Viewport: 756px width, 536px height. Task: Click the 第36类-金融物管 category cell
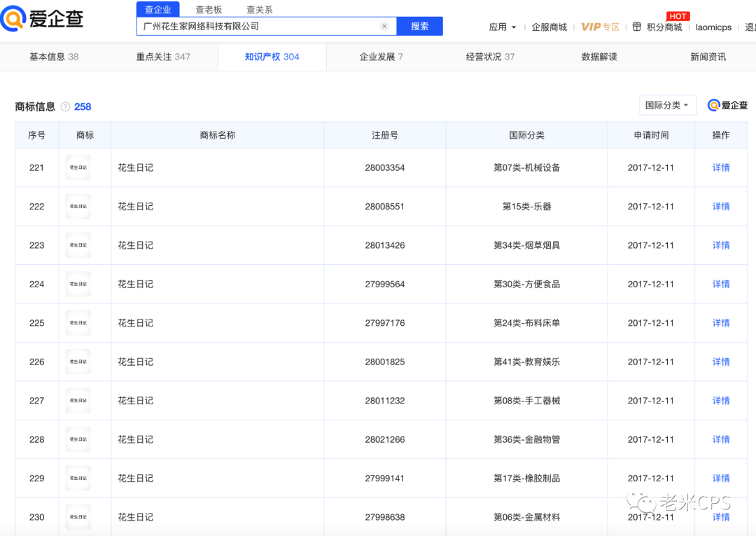[x=526, y=439]
